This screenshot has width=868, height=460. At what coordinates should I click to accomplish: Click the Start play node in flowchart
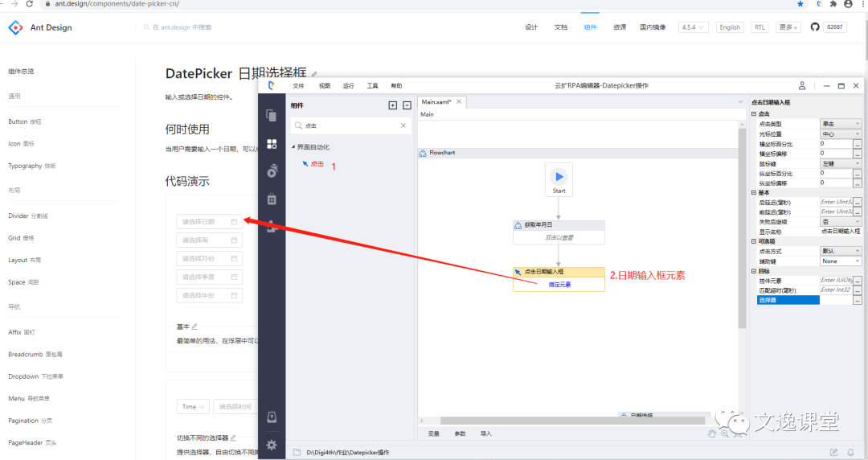point(559,176)
